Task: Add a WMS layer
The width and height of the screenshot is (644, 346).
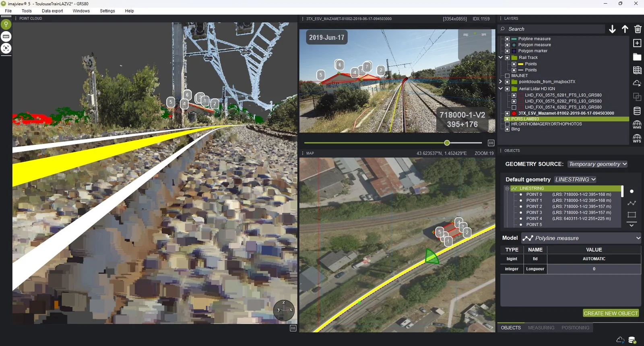Action: click(637, 125)
